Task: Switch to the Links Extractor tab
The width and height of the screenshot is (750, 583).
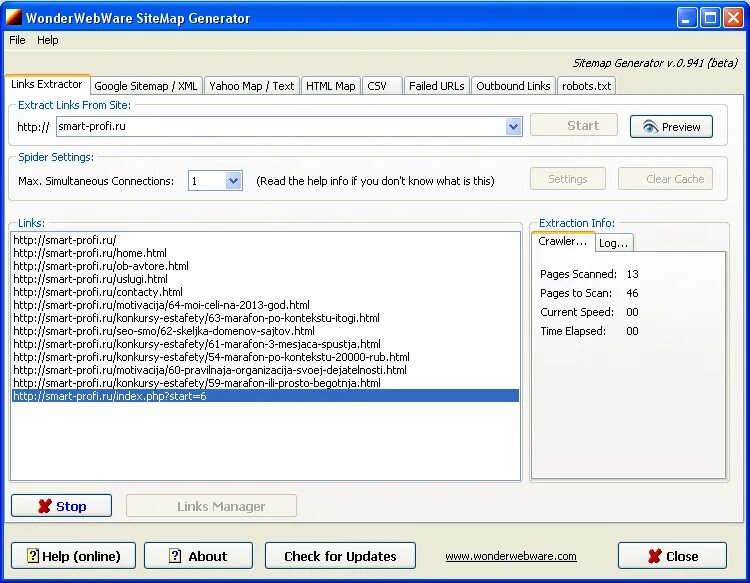Action: tap(47, 84)
